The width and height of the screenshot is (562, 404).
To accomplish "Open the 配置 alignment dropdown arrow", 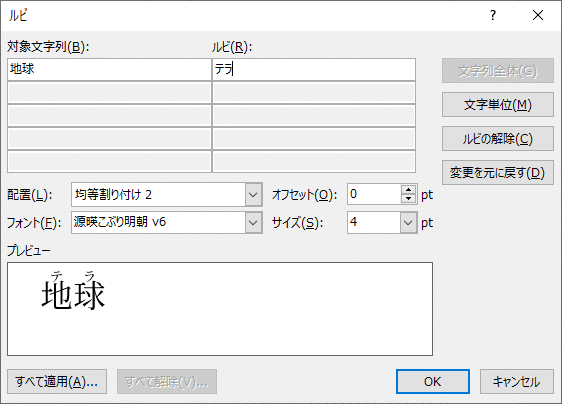I will click(x=253, y=195).
